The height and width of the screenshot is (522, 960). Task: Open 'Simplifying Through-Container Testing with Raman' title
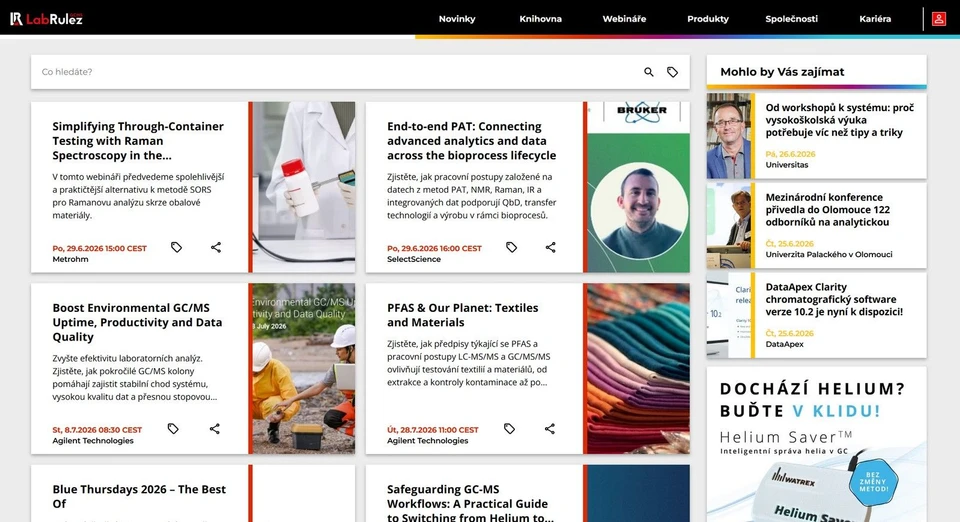138,141
